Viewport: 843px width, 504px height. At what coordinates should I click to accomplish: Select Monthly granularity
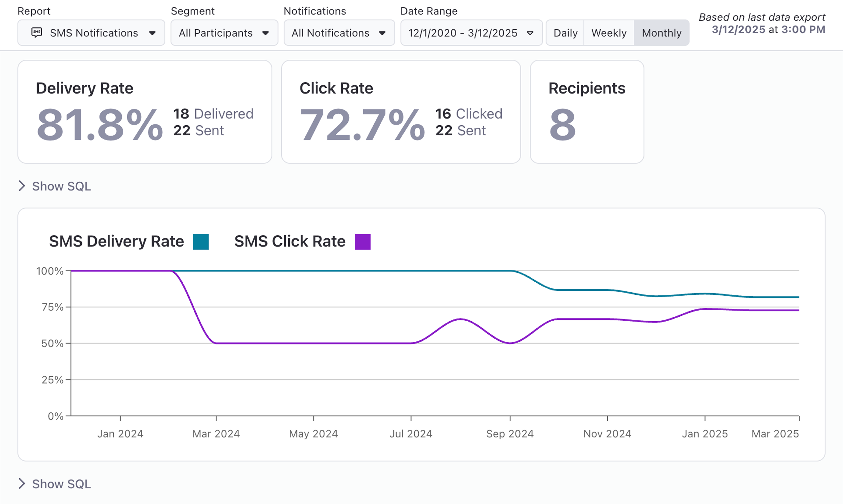pyautogui.click(x=661, y=33)
